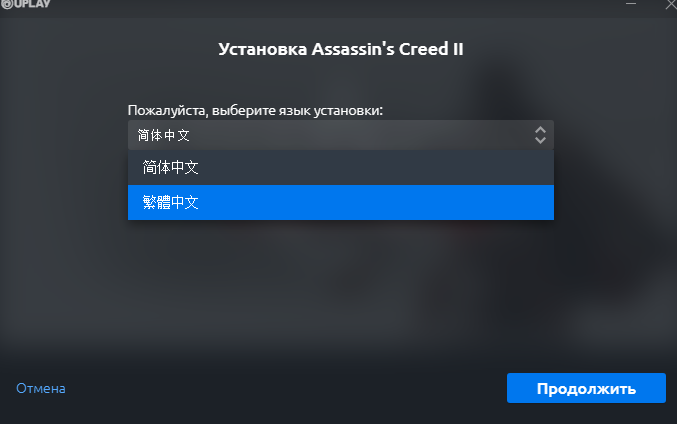Click the Установка Assassin's Creed II heading

point(341,49)
